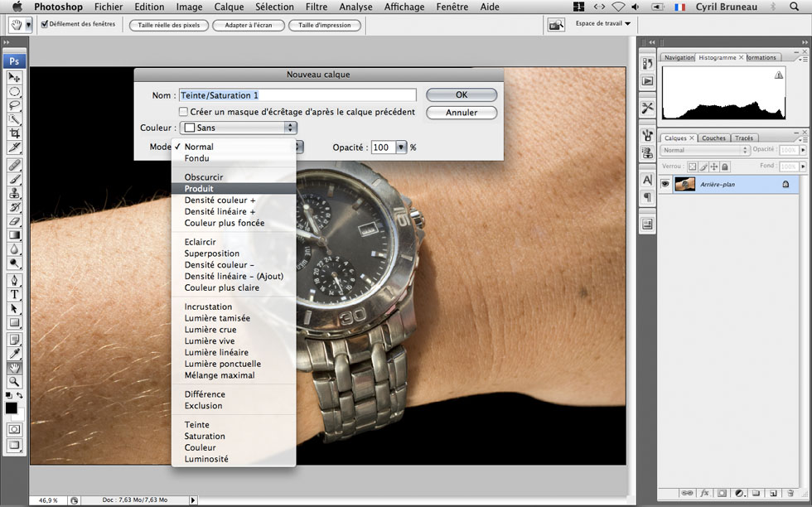Open the status bar info arrow
The height and width of the screenshot is (507, 812).
192,500
